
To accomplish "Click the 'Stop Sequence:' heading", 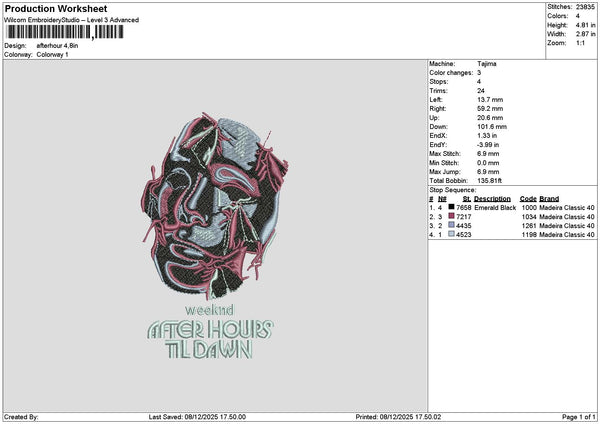I will coord(453,190).
